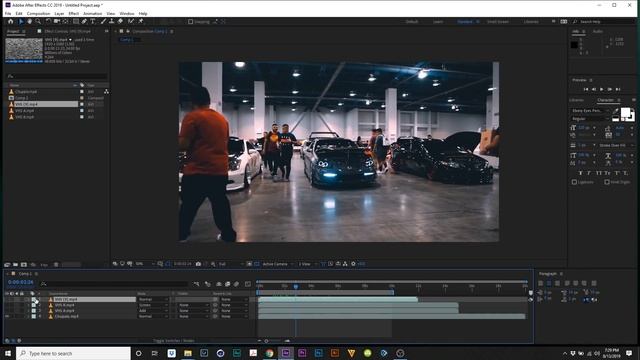Open the viewer magnification ratio dropdown
Screen dimensions: 640x360
pos(145,264)
